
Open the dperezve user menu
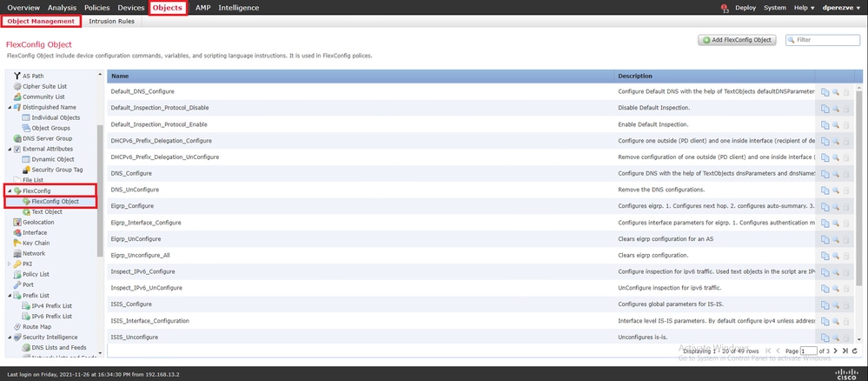[x=842, y=8]
